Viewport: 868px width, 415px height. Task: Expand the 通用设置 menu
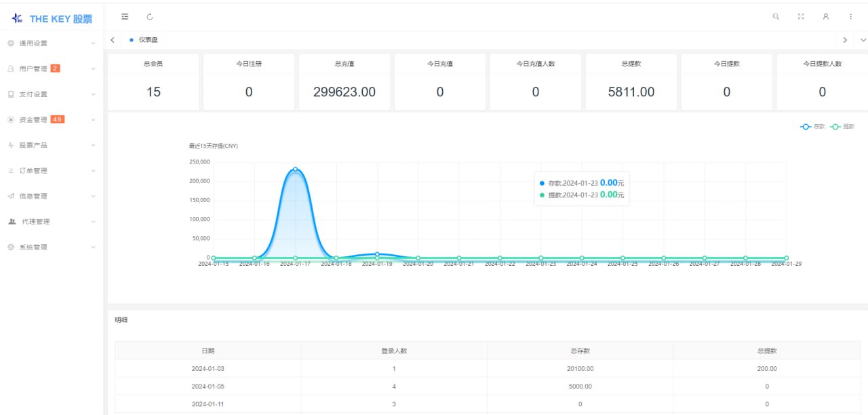[x=52, y=43]
